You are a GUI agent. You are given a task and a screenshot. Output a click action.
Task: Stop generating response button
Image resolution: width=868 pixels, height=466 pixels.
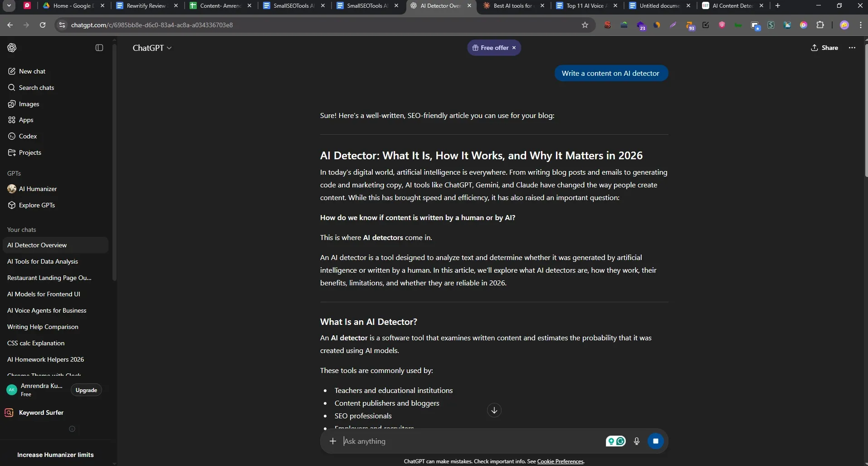click(x=655, y=441)
